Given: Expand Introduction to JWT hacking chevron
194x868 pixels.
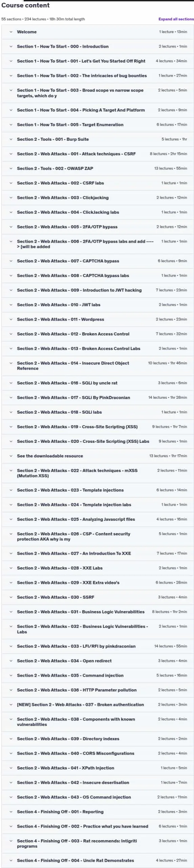Looking at the screenshot, I should [11, 290].
